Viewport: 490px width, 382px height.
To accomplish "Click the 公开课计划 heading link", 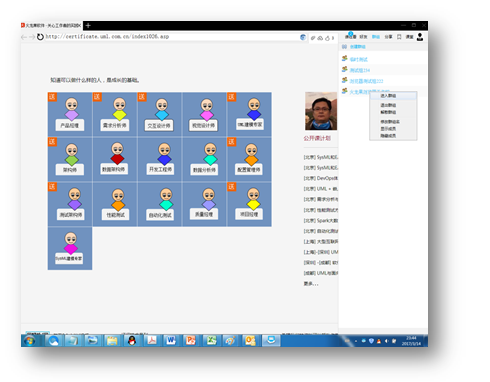I will (317, 138).
